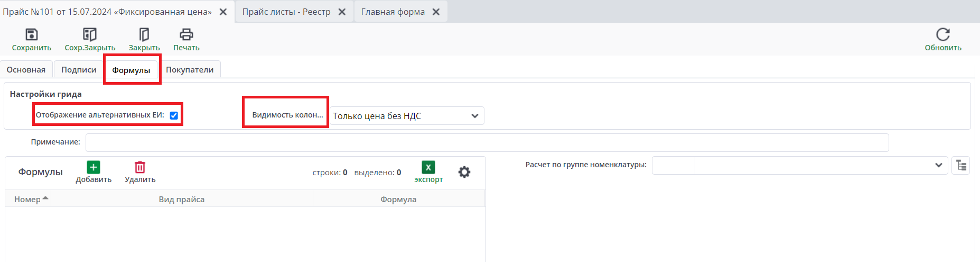Click the Печать printer icon

point(186,35)
